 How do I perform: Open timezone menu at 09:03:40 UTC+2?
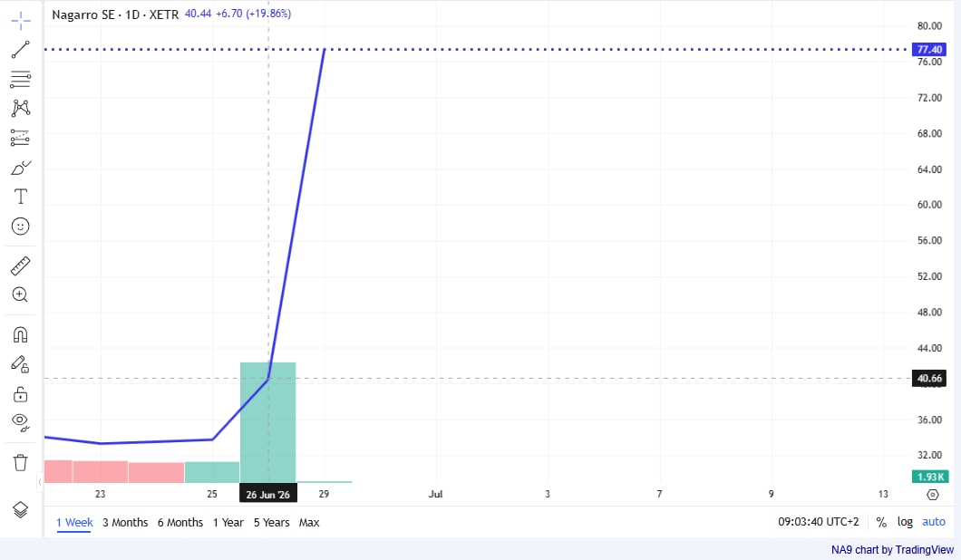click(x=818, y=522)
